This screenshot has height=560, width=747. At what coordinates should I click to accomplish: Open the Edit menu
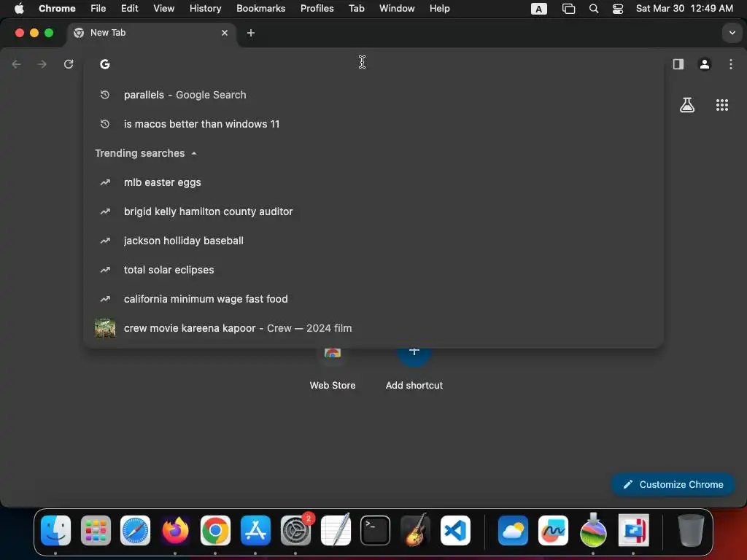click(129, 8)
